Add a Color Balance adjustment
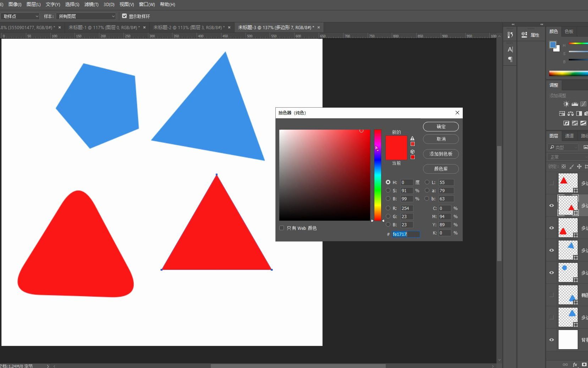588x368 pixels. pos(571,114)
